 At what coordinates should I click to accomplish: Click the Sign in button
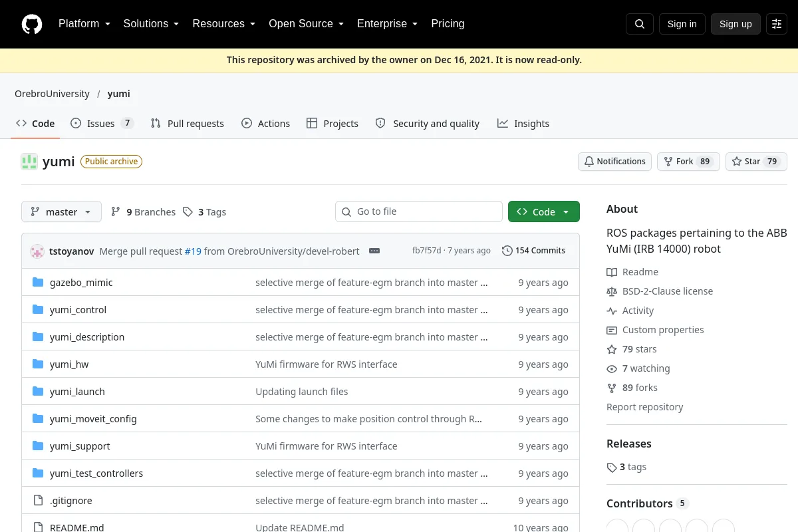[682, 24]
